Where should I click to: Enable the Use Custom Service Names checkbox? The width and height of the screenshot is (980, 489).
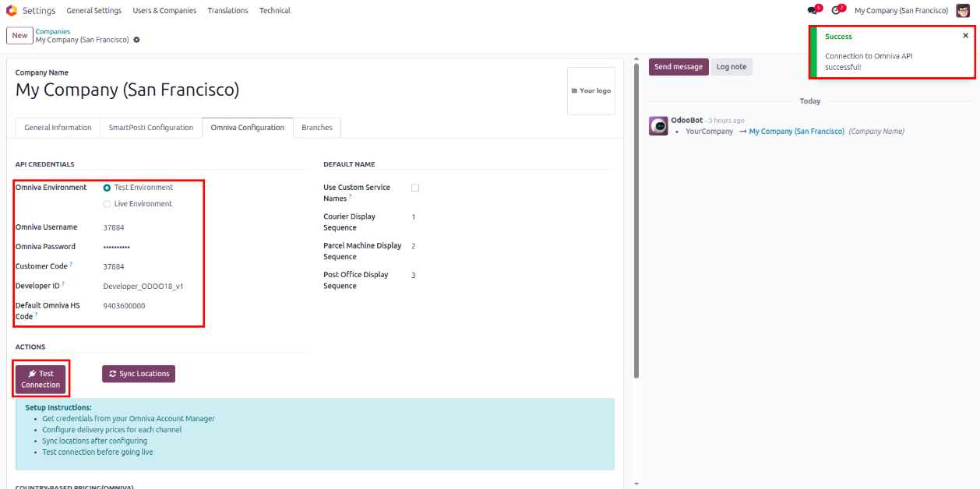coord(415,188)
